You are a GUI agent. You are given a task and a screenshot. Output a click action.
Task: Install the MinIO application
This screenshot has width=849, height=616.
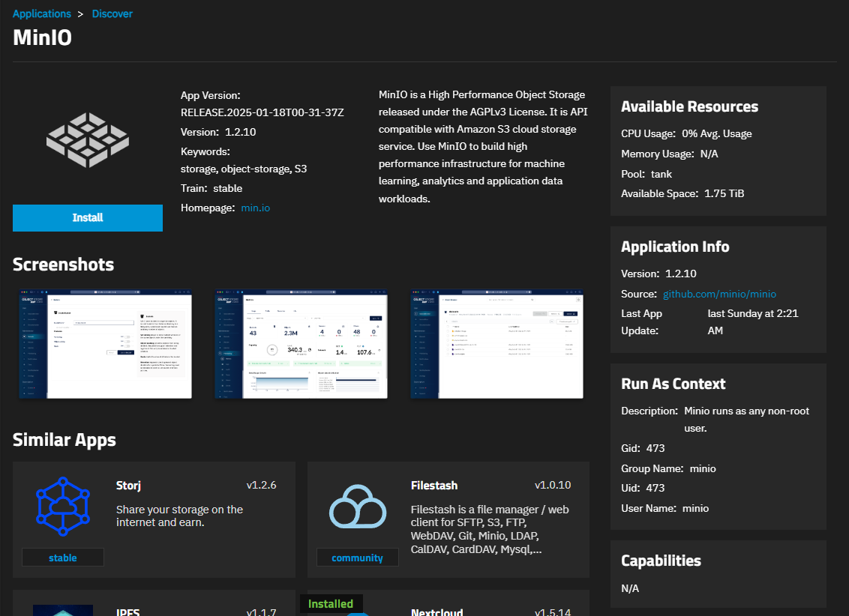click(88, 217)
